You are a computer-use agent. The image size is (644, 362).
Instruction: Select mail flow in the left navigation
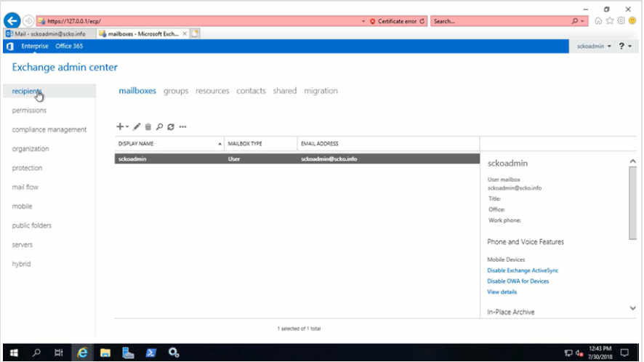click(25, 187)
